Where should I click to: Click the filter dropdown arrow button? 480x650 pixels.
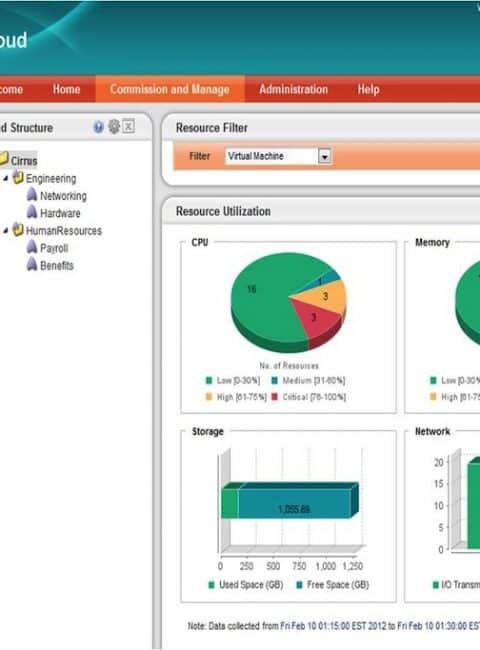(x=325, y=156)
